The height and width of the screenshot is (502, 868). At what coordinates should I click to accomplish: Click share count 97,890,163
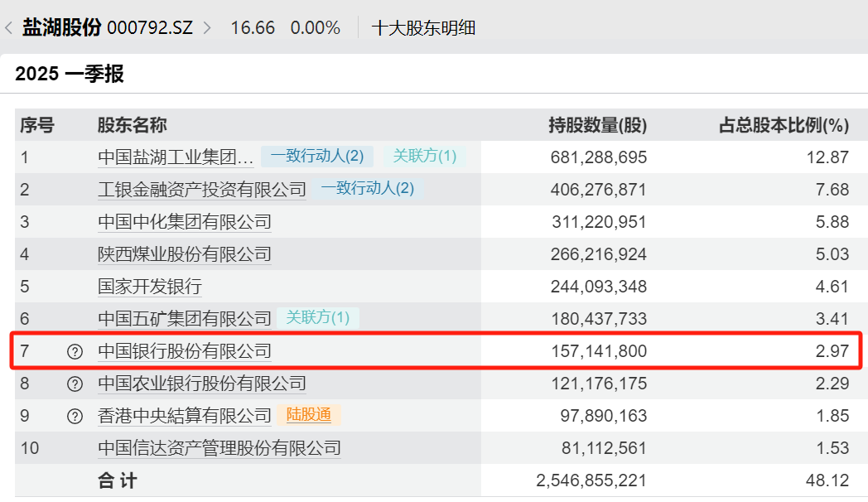[604, 416]
